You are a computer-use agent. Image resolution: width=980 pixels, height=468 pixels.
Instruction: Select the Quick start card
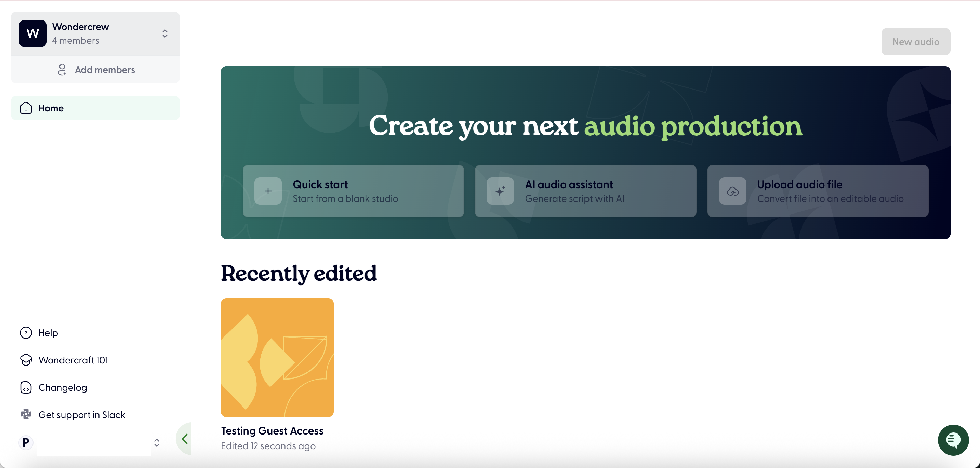coord(353,191)
